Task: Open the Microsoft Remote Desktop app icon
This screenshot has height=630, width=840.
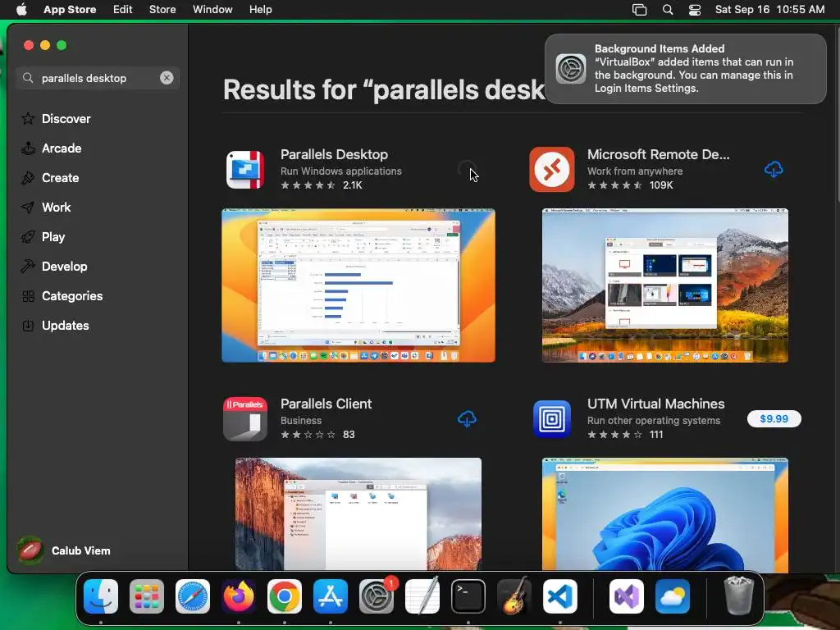Action: (552, 169)
